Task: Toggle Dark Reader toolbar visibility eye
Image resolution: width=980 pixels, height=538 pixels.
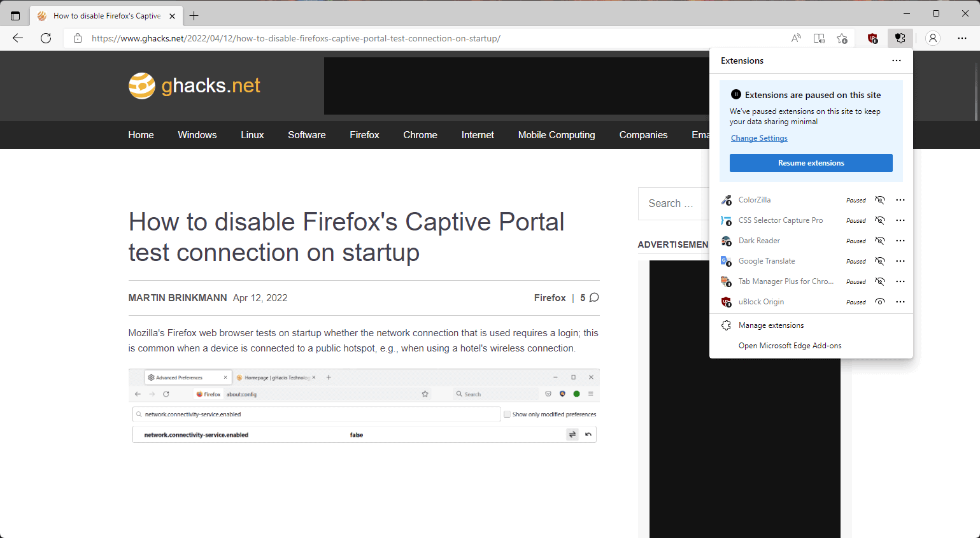Action: [x=880, y=241]
